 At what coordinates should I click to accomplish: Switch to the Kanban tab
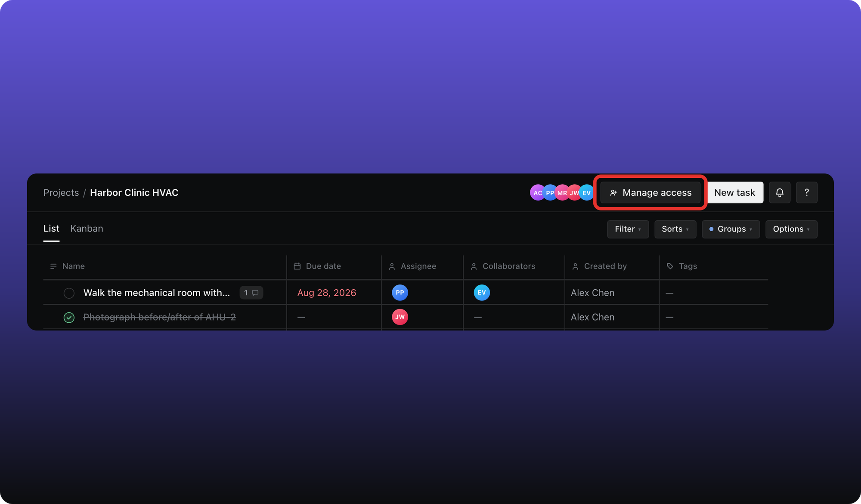(87, 229)
